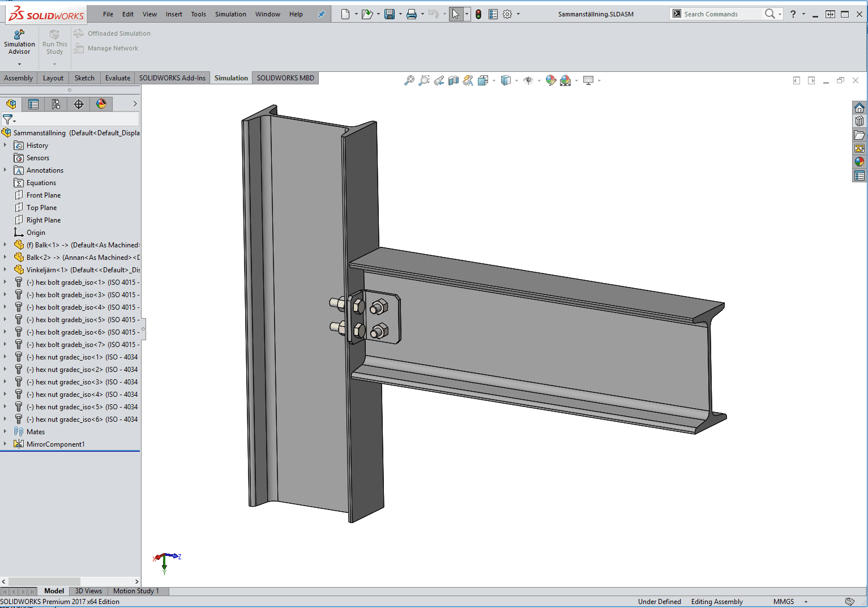The height and width of the screenshot is (608, 868).
Task: Click the Zoom to Fit icon
Action: (x=409, y=81)
